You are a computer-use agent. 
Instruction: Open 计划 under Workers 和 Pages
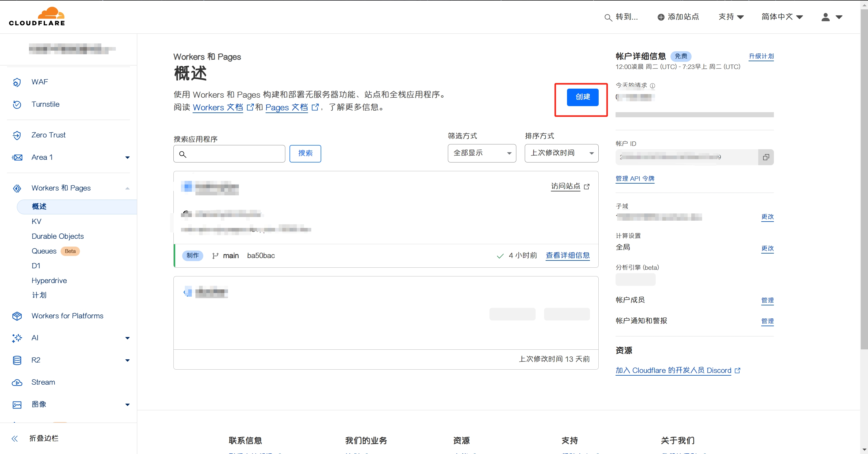coord(39,295)
